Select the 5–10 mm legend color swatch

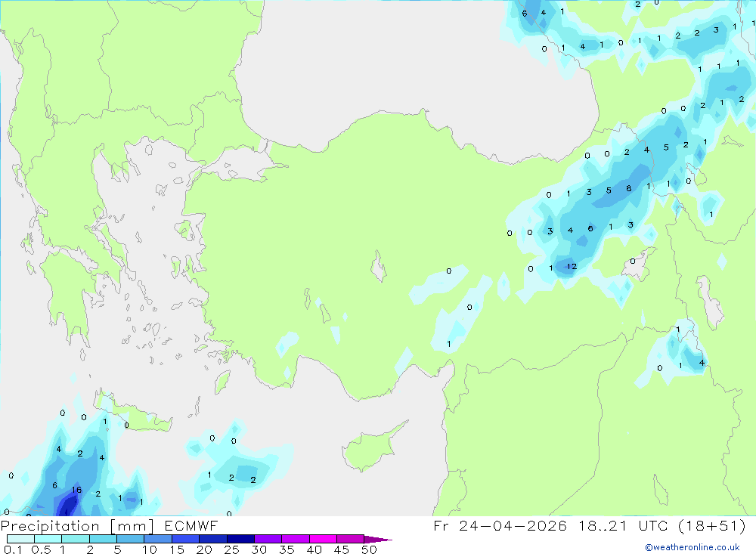131,539
